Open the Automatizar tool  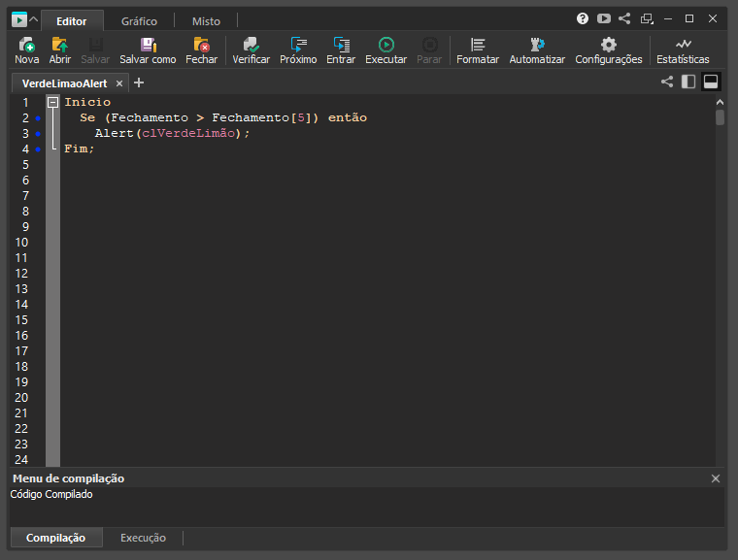pyautogui.click(x=537, y=50)
